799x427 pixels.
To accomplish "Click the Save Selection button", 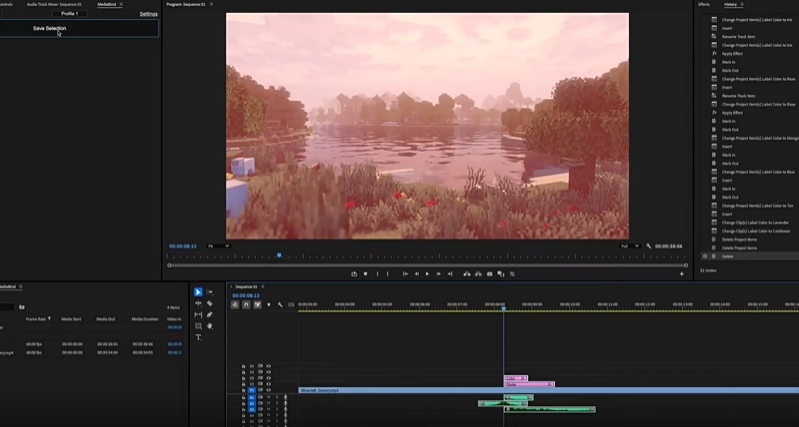I will click(49, 28).
